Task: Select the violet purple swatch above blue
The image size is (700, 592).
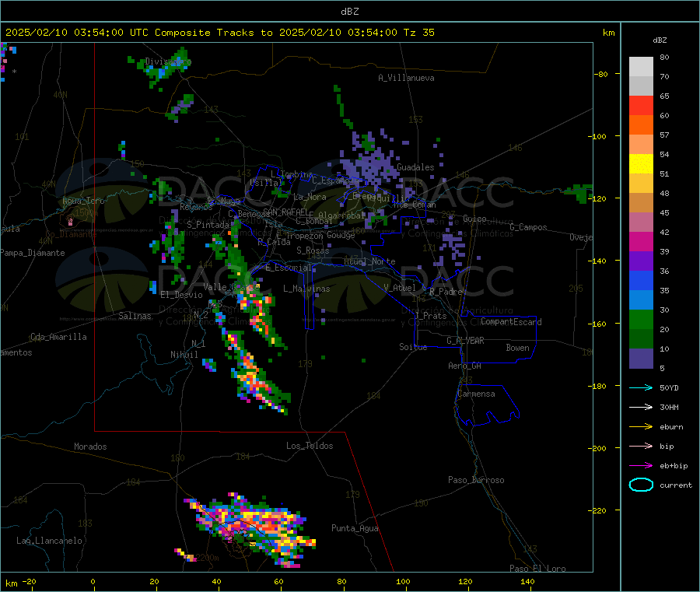Action: (641, 261)
